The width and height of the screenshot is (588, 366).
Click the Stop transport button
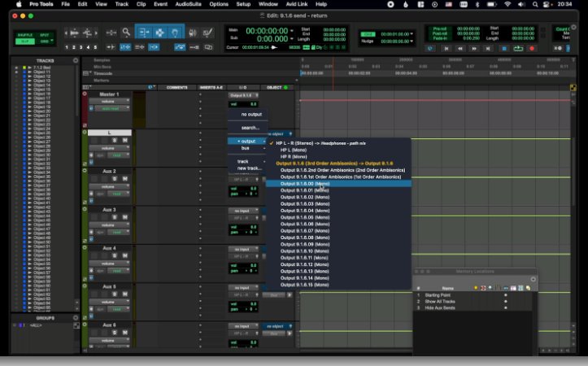coord(504,48)
